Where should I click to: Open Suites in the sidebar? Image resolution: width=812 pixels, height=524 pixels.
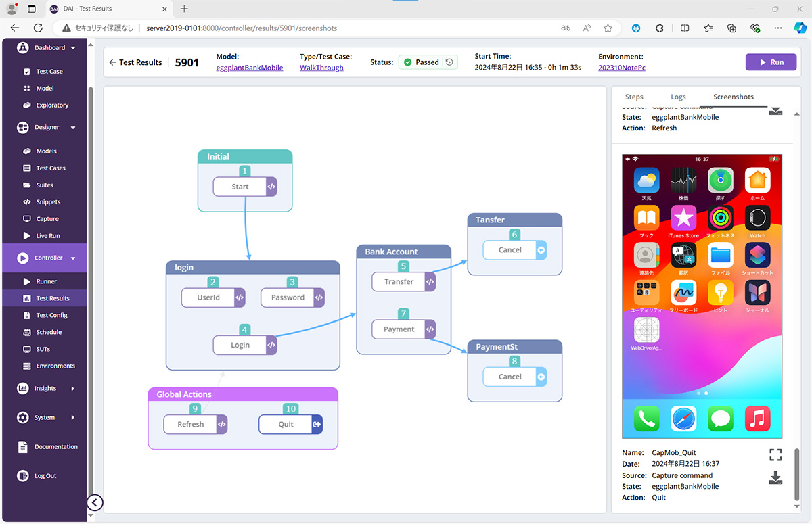point(45,185)
